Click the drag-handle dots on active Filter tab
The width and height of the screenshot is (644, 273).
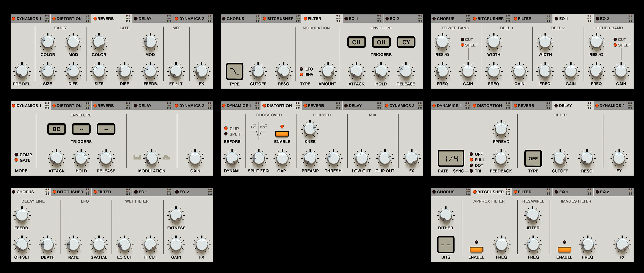(x=338, y=18)
